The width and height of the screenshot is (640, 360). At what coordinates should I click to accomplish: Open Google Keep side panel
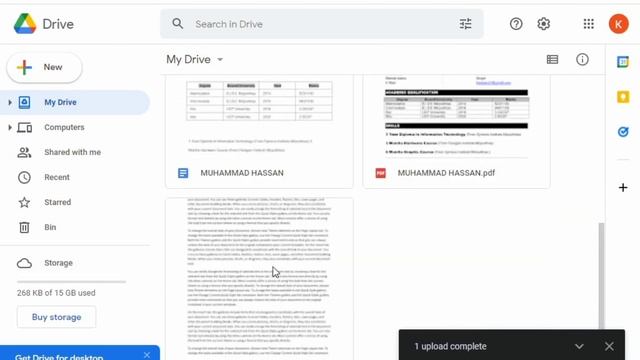coord(623,97)
